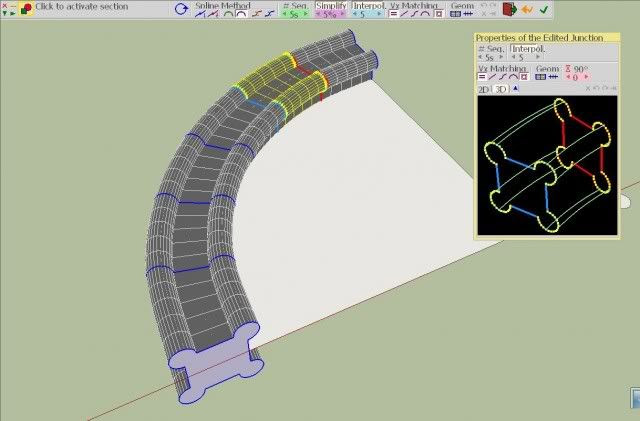The width and height of the screenshot is (640, 421).
Task: Increase # Seg. in Edited Junction panel
Action: click(x=501, y=57)
